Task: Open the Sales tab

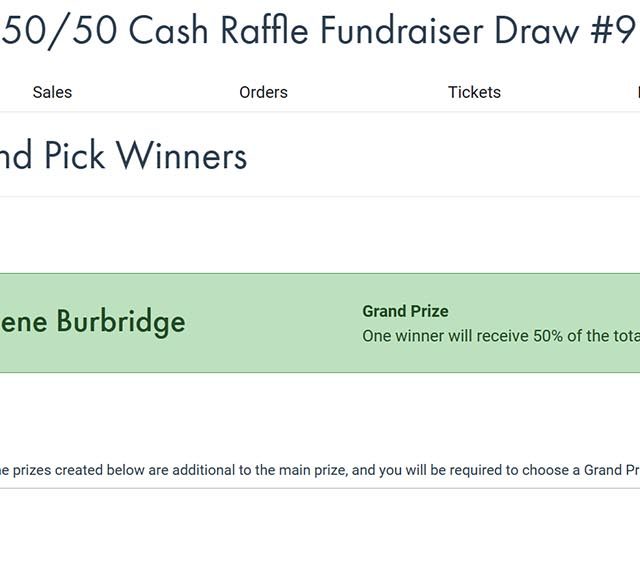Action: pos(52,92)
